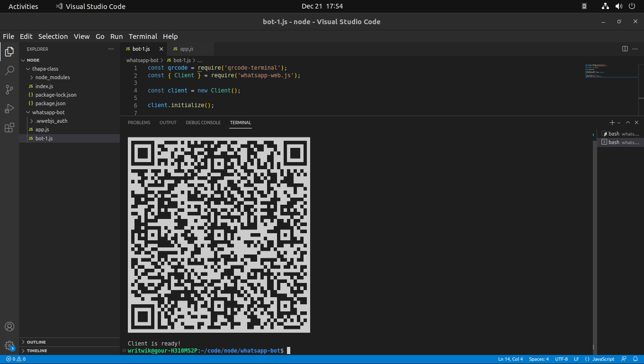Open the Source Control view
Image resolution: width=644 pixels, height=364 pixels.
pos(9,89)
